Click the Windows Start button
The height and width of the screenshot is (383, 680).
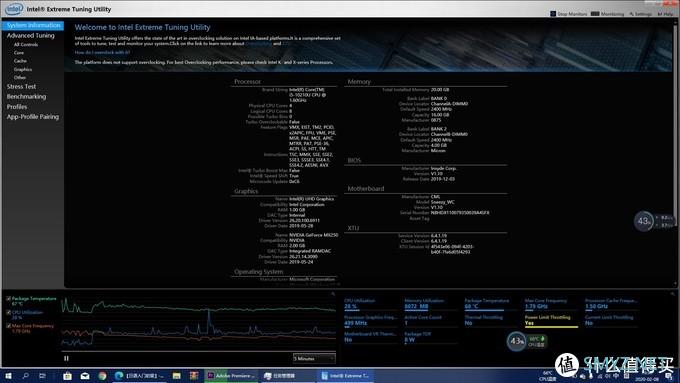point(8,376)
